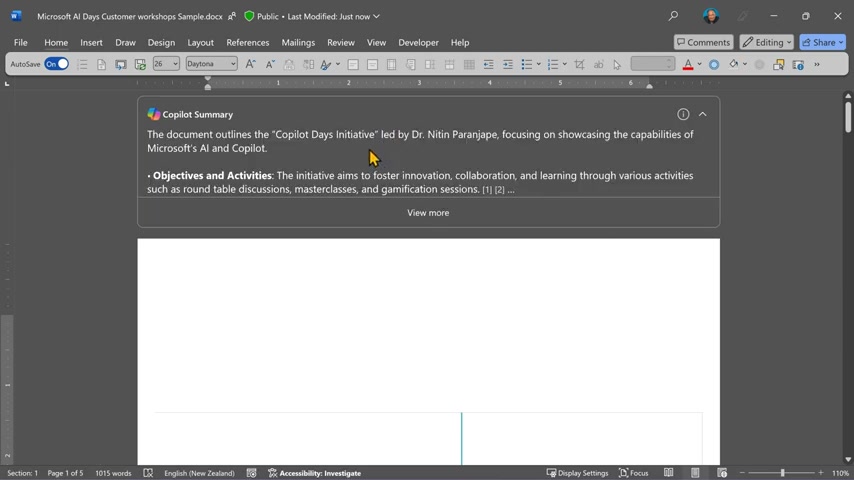This screenshot has height=480, width=854.
Task: Click the Public sensitivity shield label
Action: tap(261, 16)
